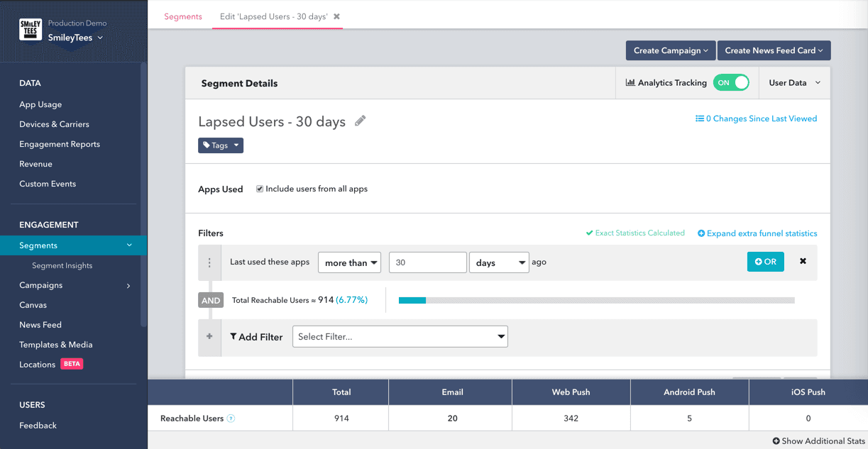
Task: Click the pencil icon to rename segment
Action: point(361,121)
